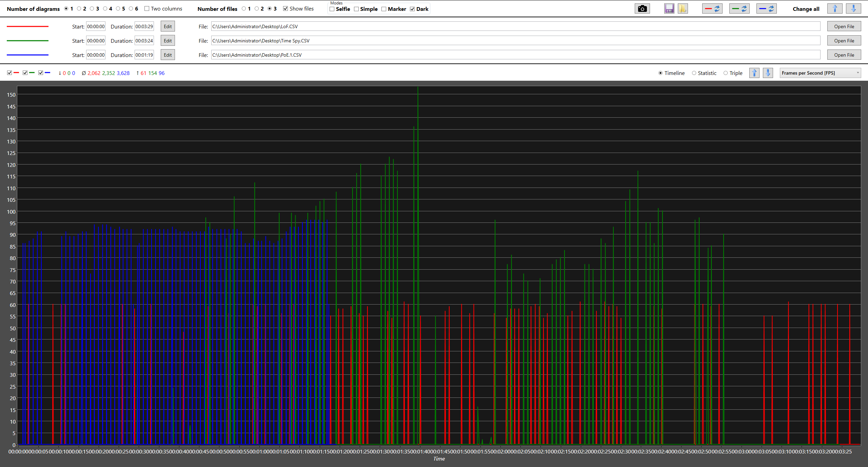Click Open File for PoE.1.CSV

coord(844,55)
